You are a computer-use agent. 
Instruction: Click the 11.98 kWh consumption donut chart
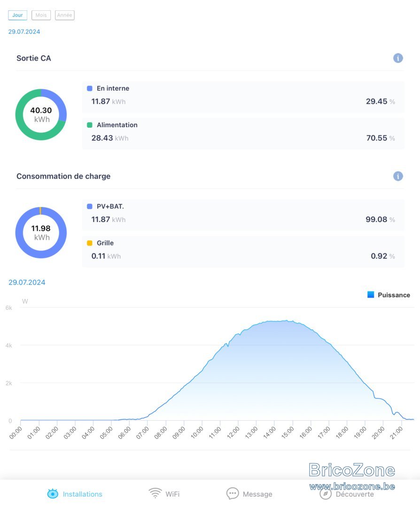(41, 232)
